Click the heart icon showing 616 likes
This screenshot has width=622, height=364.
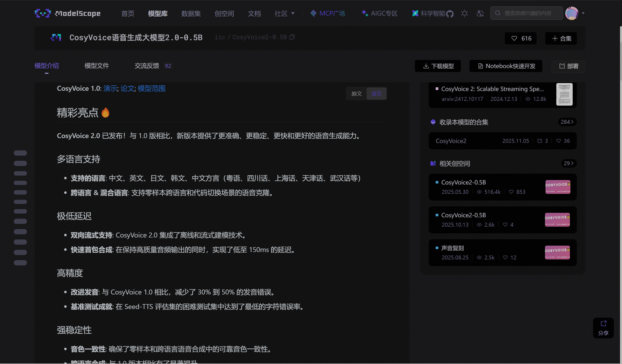pyautogui.click(x=514, y=38)
